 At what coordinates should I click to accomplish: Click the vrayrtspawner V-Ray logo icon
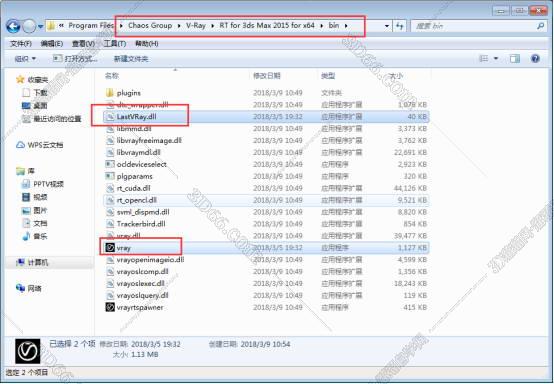pyautogui.click(x=110, y=307)
